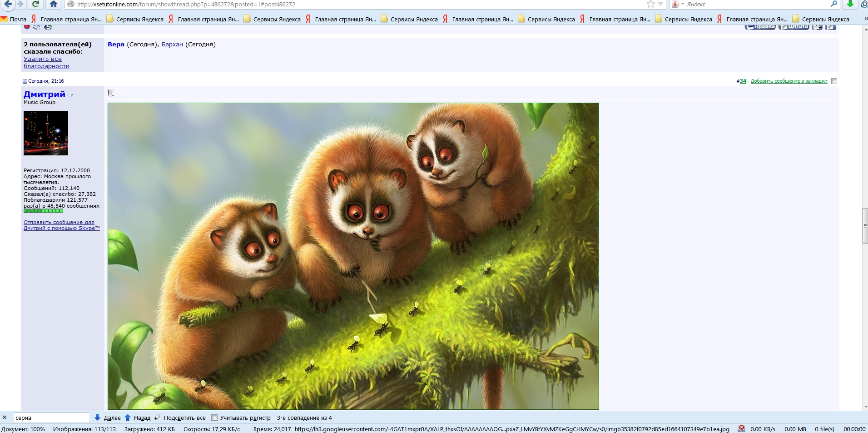
Task: Click the Скорость: 17,29 КБ/с status entry
Action: (212, 429)
